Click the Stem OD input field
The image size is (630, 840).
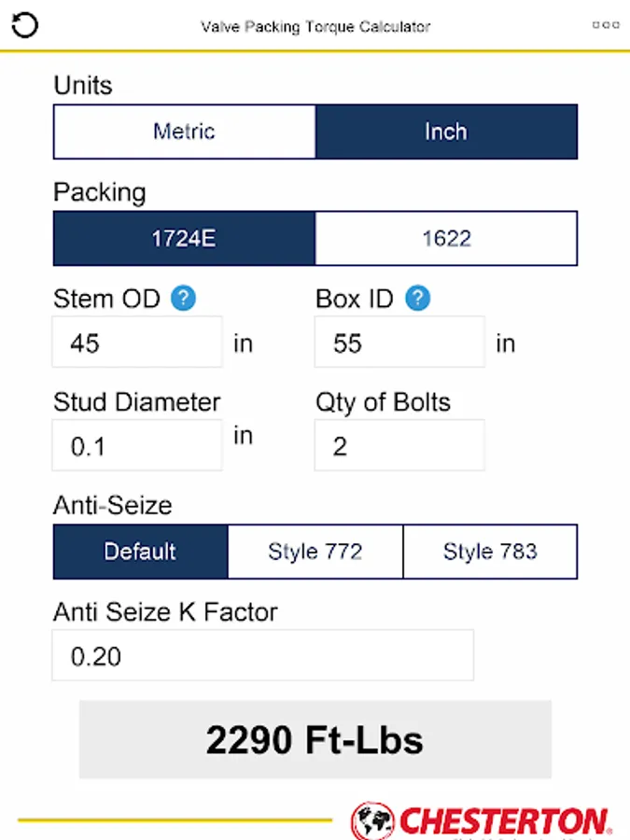pyautogui.click(x=137, y=343)
